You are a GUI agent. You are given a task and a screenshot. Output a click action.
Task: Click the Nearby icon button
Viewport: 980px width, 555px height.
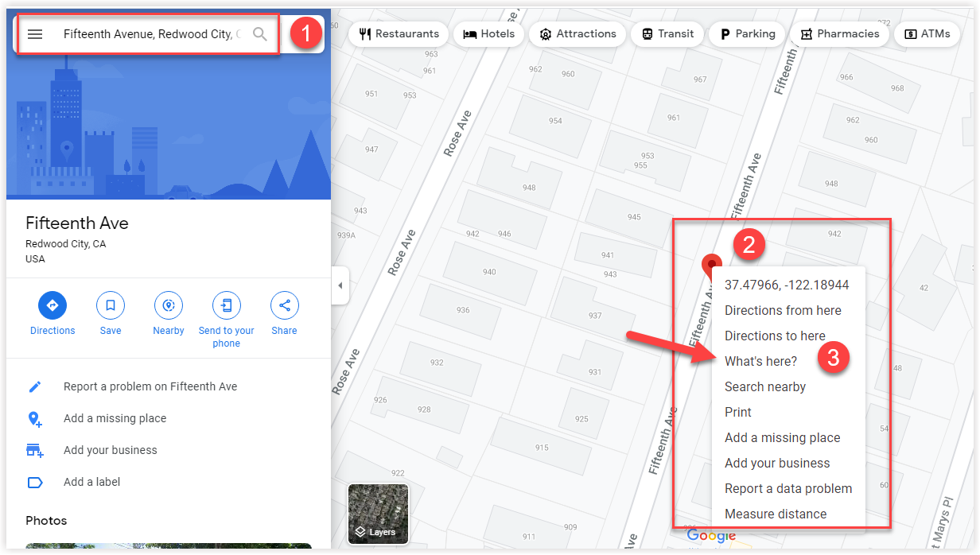pos(168,305)
